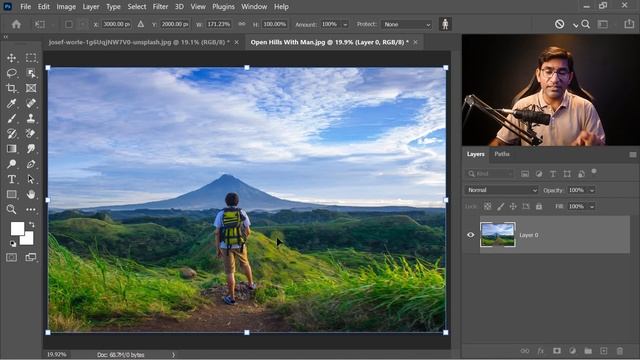This screenshot has height=360, width=640.
Task: Select the Object Selection tool
Action: (x=31, y=73)
